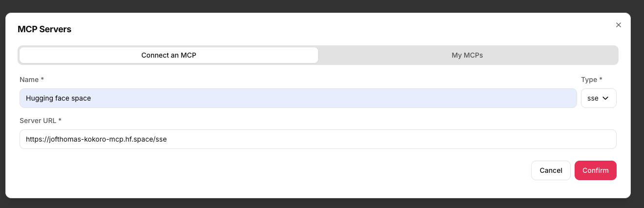
Task: Click the 'Server URL *' field label
Action: 40,120
